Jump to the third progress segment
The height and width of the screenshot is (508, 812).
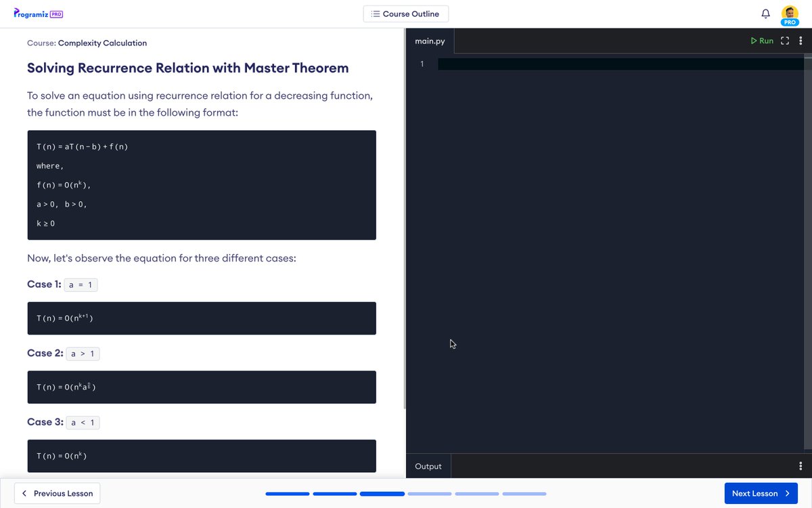tap(382, 494)
